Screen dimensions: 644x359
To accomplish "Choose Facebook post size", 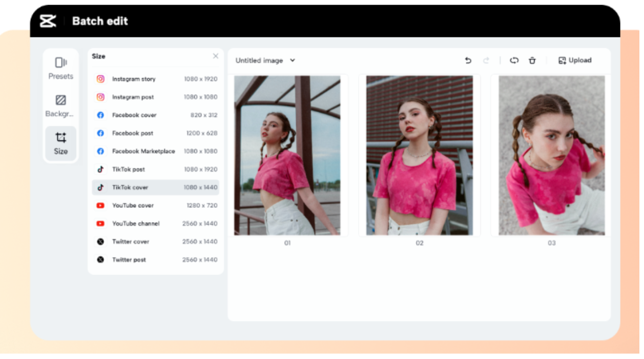I will coord(156,133).
